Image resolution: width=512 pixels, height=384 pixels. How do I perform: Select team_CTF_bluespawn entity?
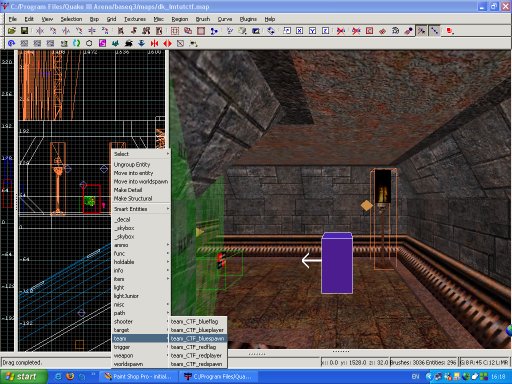(199, 338)
